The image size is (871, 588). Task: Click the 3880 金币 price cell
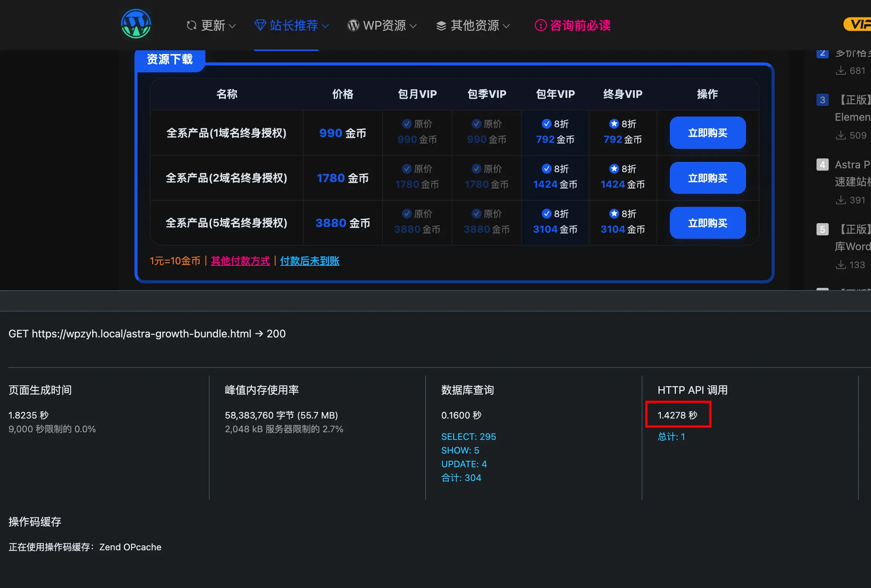[343, 223]
